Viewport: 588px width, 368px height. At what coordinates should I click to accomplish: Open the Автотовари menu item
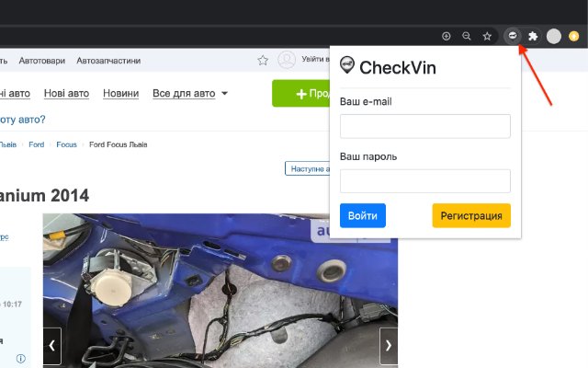click(42, 61)
